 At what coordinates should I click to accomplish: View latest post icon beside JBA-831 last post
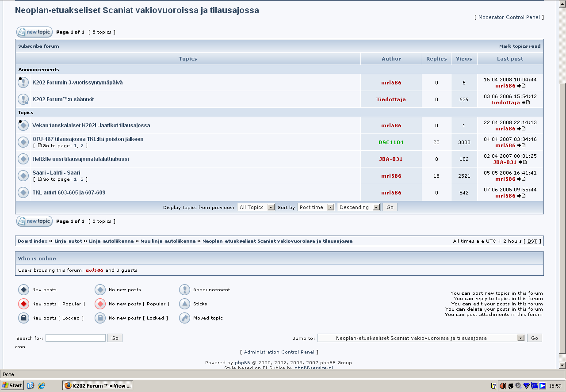point(523,163)
